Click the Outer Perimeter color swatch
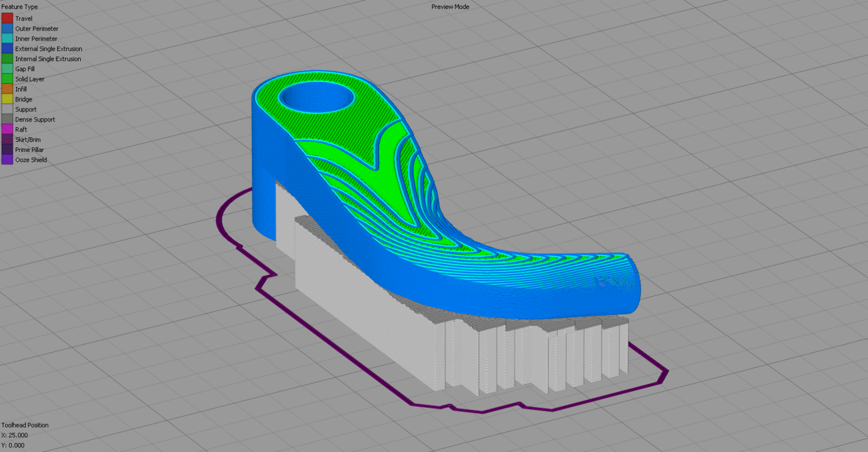Image resolution: width=868 pixels, height=452 pixels. (x=7, y=28)
